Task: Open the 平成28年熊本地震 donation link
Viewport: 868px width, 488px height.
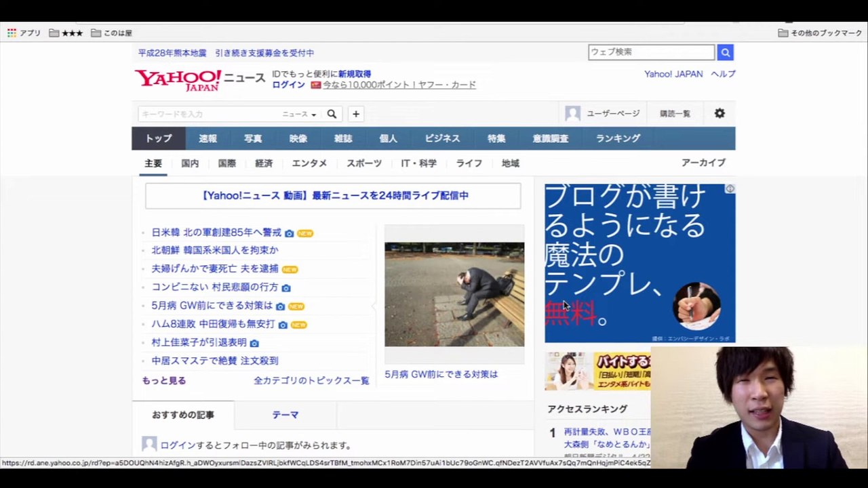Action: click(x=226, y=53)
